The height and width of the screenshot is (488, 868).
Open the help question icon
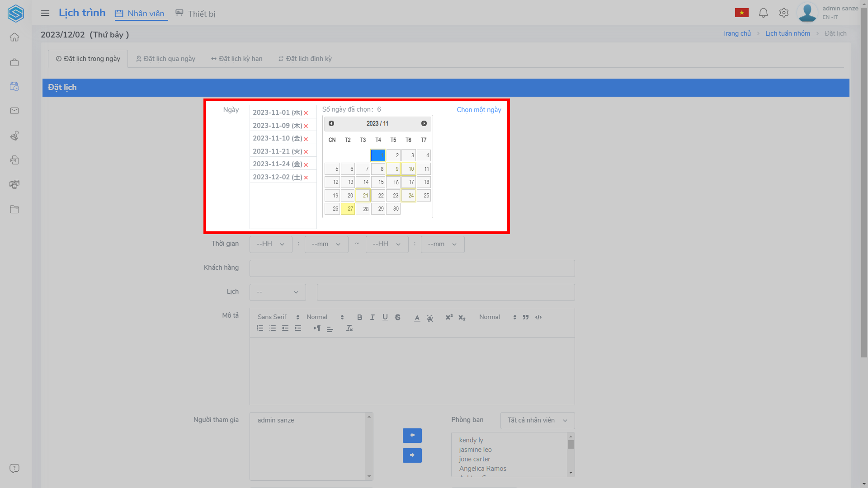(x=14, y=469)
